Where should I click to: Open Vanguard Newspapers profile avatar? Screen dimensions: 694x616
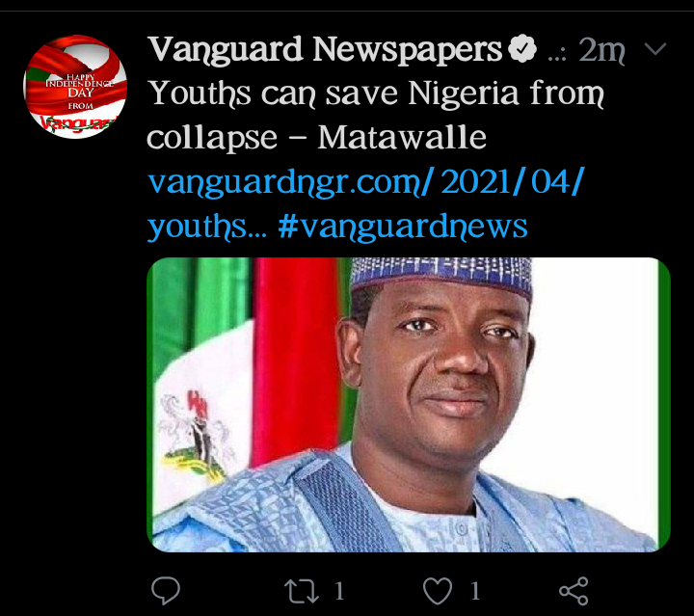pos(75,87)
